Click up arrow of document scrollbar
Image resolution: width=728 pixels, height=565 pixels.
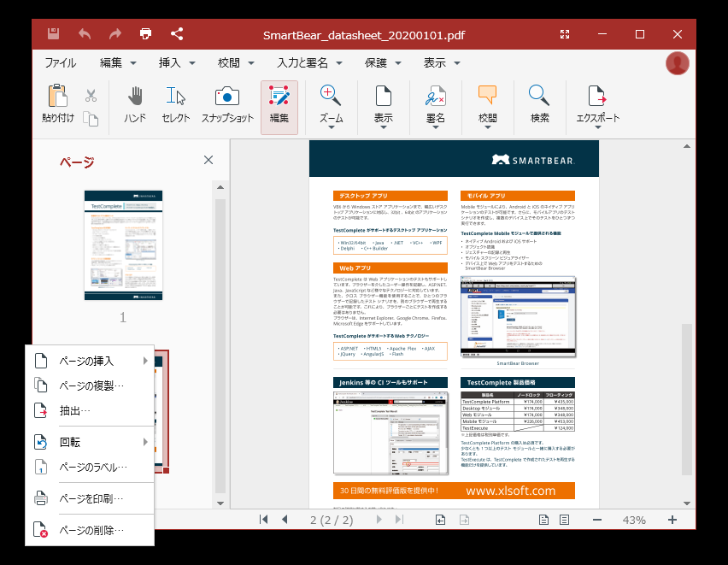pyautogui.click(x=687, y=146)
